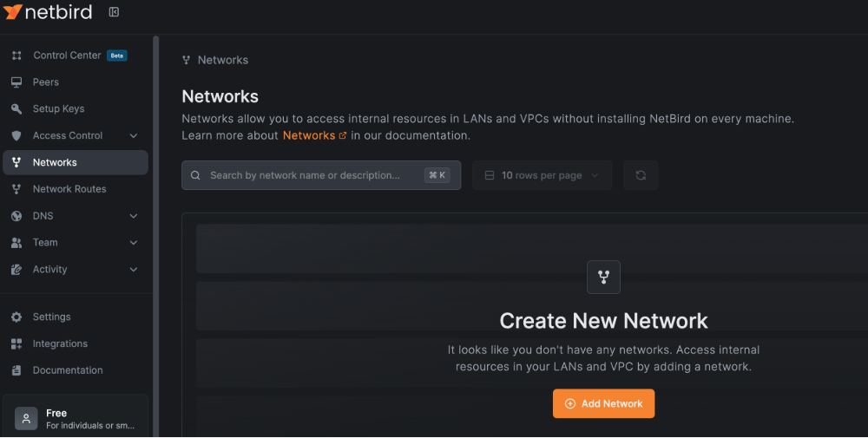Expand the Activity submenu chevron
The image size is (868, 438).
click(134, 270)
